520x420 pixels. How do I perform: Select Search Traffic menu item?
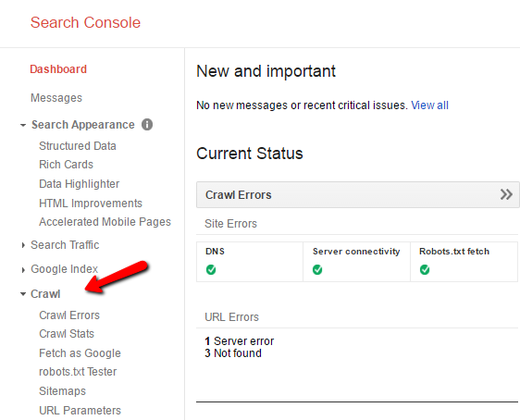(65, 245)
